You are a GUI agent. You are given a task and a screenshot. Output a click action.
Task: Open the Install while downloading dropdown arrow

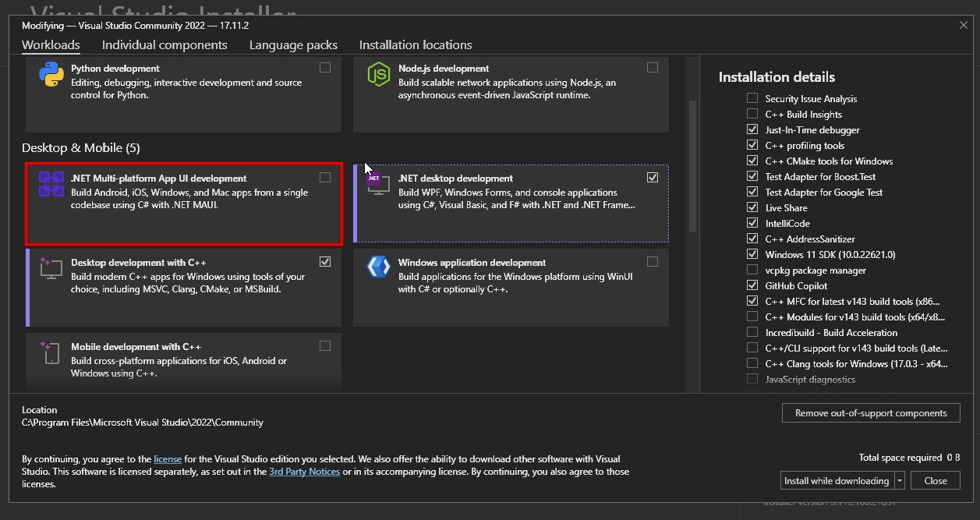900,480
